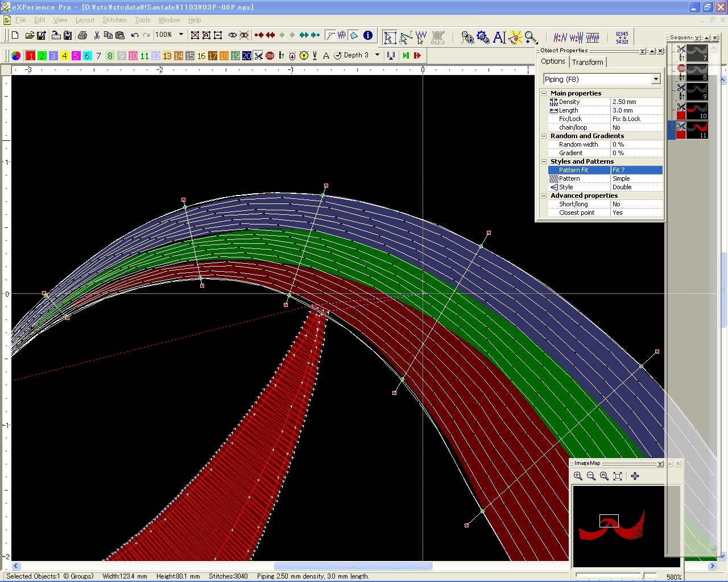The width and height of the screenshot is (728, 582).
Task: Toggle the show-all eye icon
Action: 233,35
